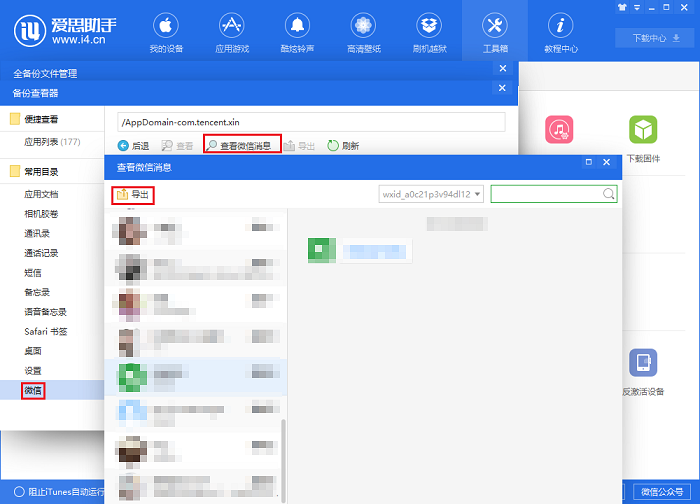Open the 工具箱 toolbox tab
Screen dimensions: 700x504
tap(495, 33)
